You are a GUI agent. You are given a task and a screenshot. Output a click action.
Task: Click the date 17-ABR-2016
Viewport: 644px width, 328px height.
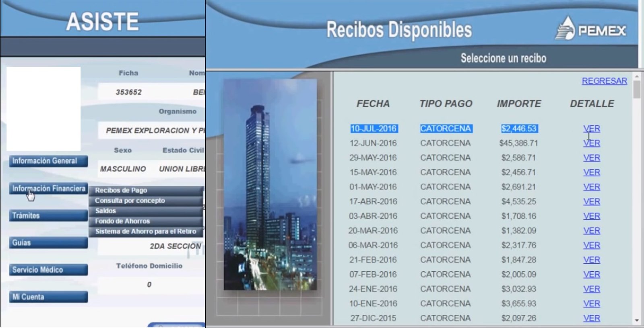(x=374, y=202)
